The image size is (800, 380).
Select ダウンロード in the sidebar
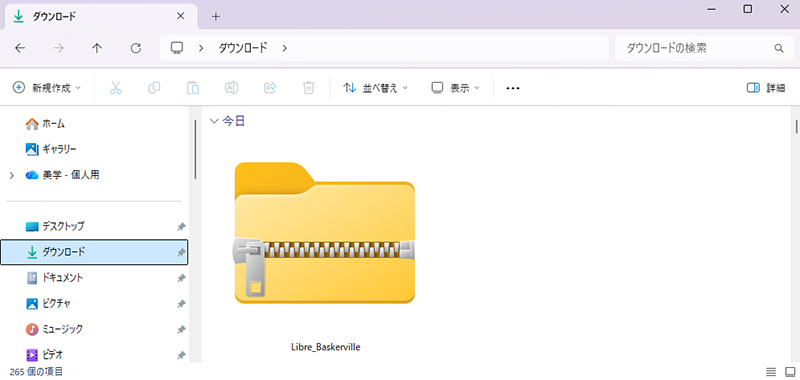tap(95, 252)
